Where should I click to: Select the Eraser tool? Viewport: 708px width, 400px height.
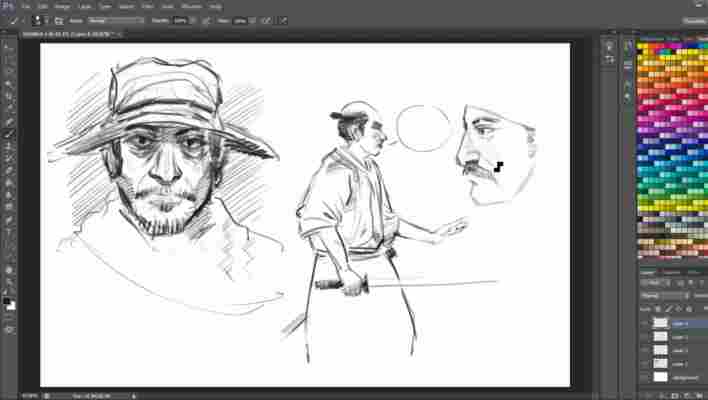tap(9, 171)
